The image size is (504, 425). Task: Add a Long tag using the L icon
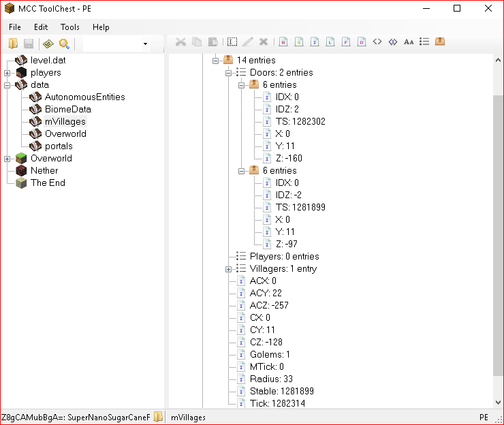[x=330, y=42]
